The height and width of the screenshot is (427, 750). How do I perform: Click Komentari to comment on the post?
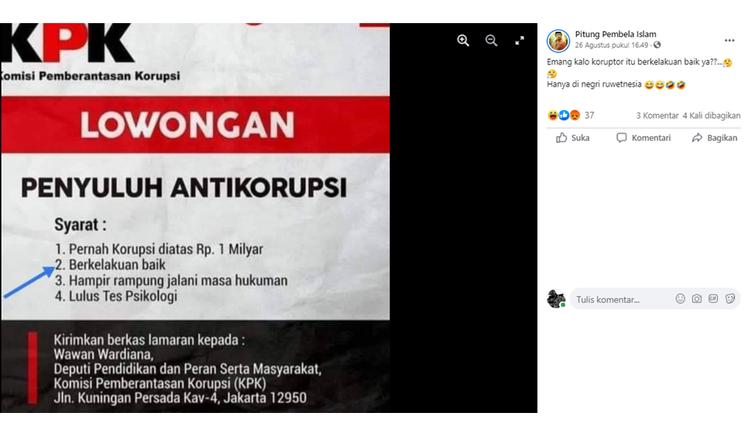point(643,138)
